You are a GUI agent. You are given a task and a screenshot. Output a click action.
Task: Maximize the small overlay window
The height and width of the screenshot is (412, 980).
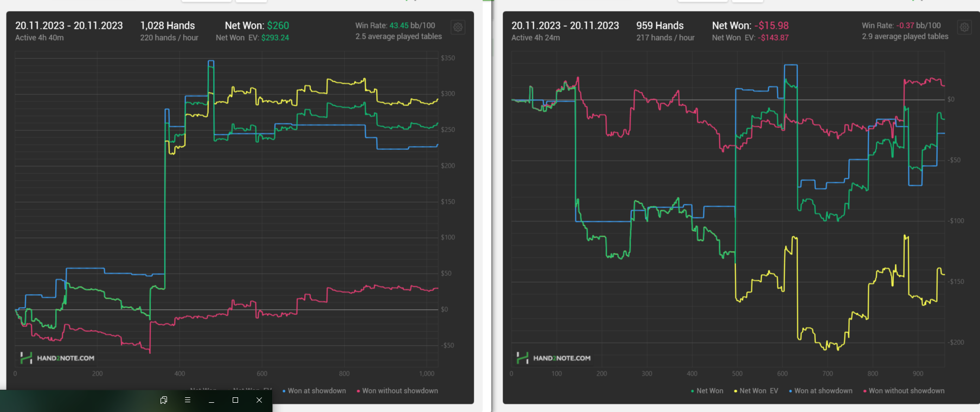(235, 400)
